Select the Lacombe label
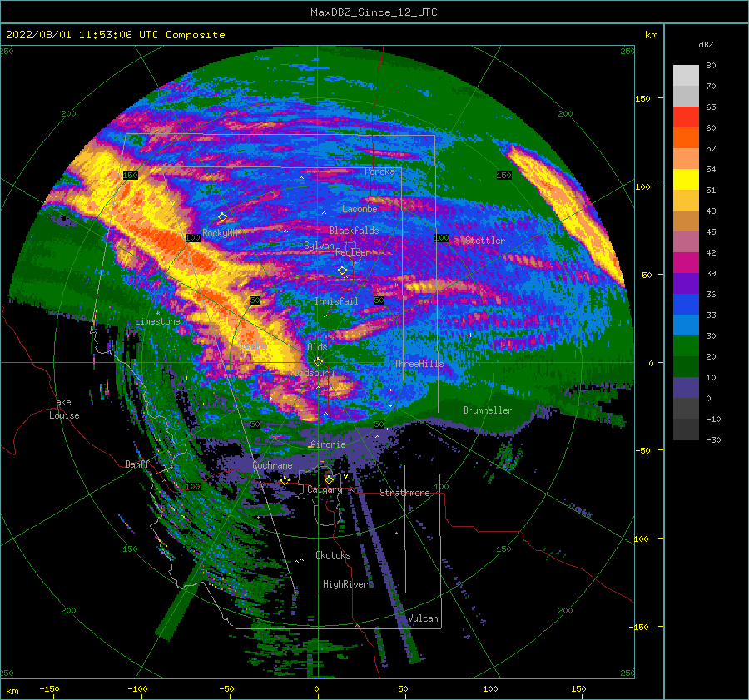Screen dimensions: 749x700 pos(360,209)
